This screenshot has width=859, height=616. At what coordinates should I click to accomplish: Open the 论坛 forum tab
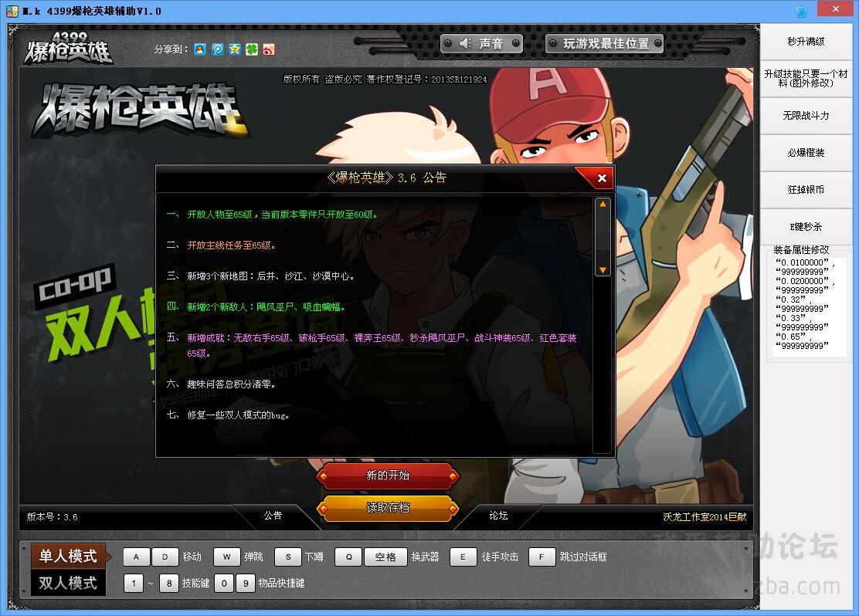click(x=499, y=516)
